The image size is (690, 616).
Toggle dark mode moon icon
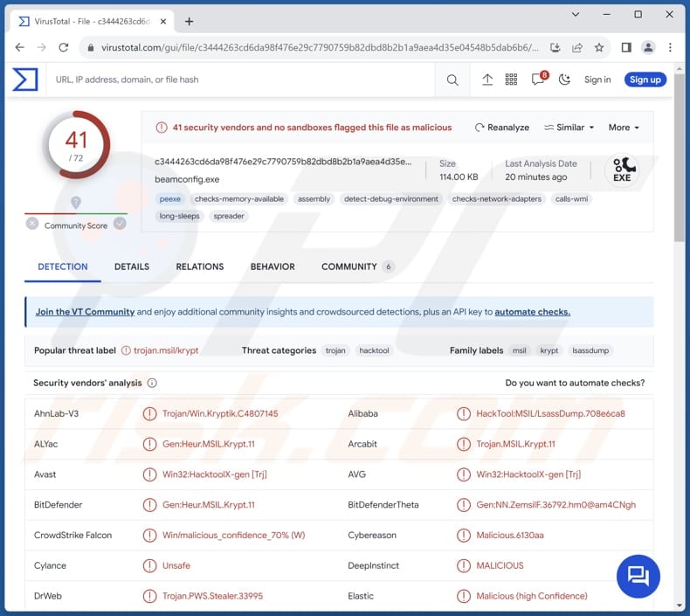coord(564,80)
